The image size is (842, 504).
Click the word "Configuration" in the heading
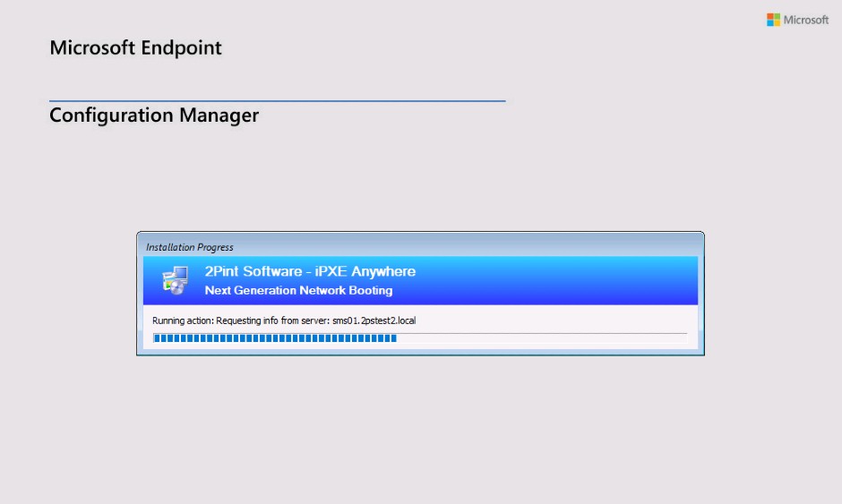point(111,115)
